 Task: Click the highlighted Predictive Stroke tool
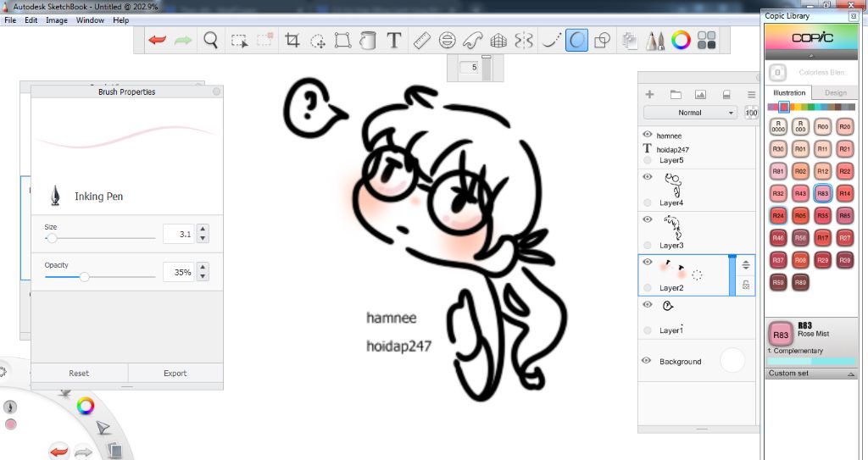(576, 40)
